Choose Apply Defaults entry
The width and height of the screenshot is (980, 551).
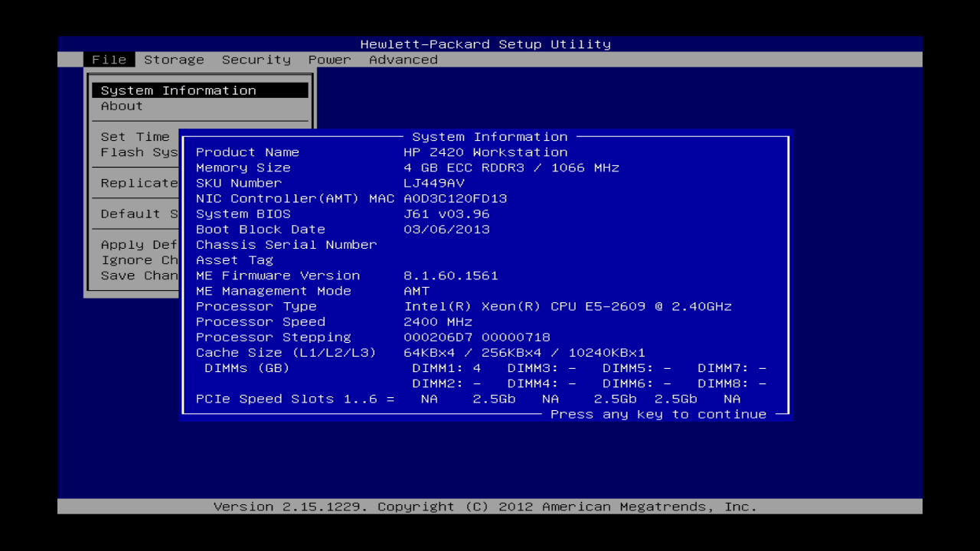pos(139,245)
